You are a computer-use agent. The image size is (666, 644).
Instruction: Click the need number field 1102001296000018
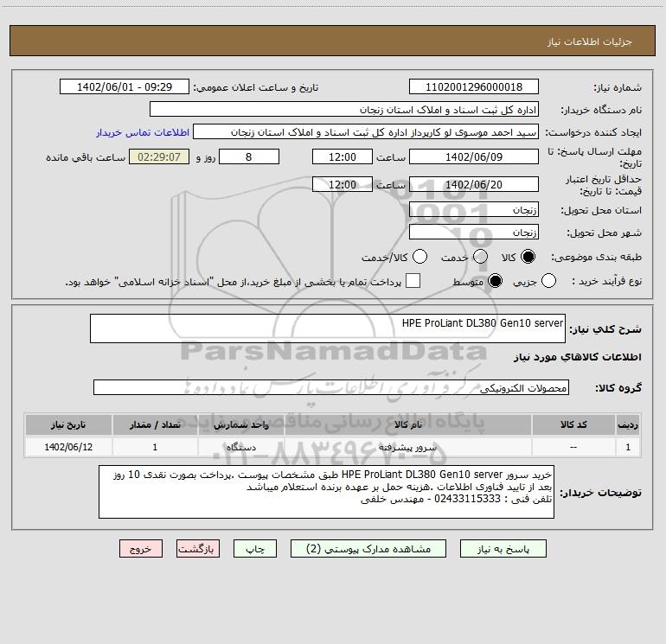pyautogui.click(x=474, y=87)
